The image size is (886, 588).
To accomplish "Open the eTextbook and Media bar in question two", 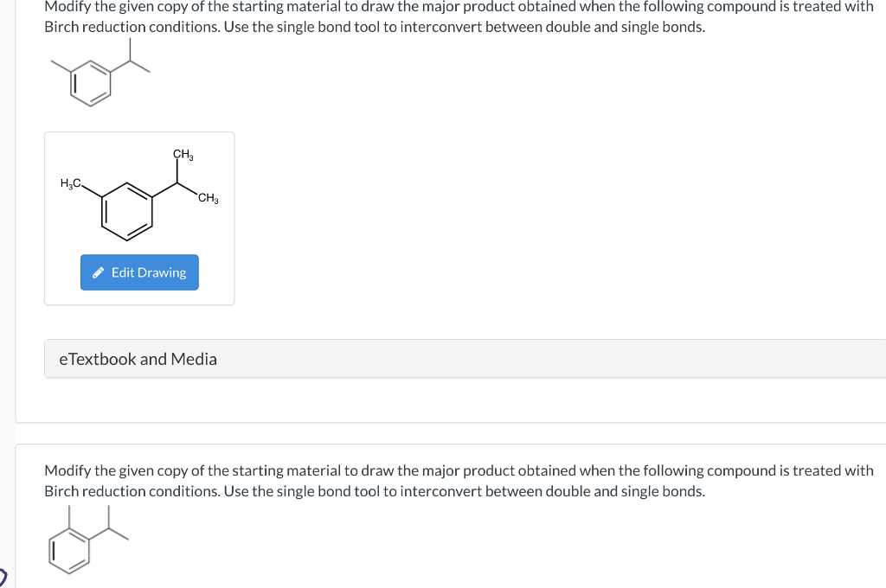I will tap(138, 358).
